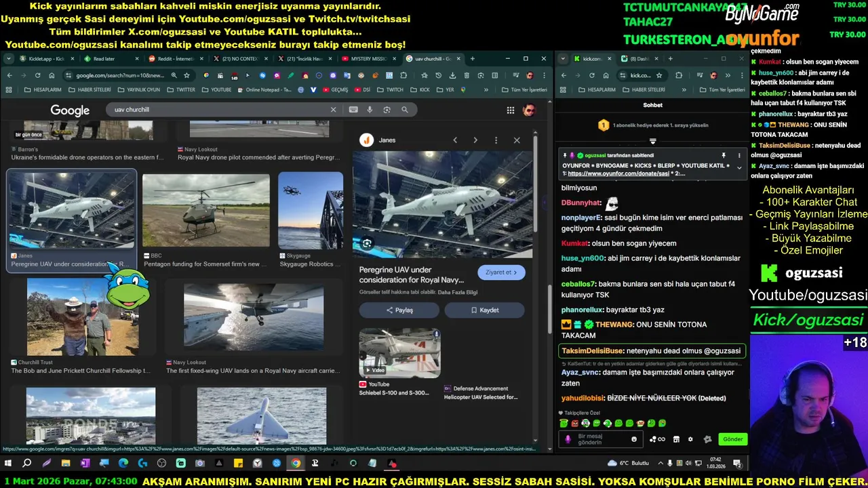This screenshot has width=868, height=488.
Task: Search inside image using the lens overlay icon
Action: (367, 243)
